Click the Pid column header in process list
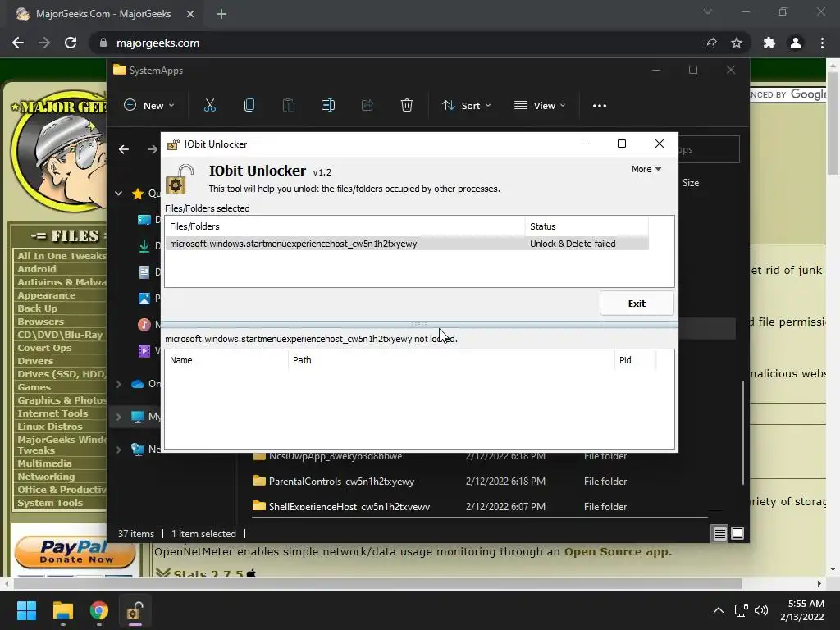This screenshot has height=630, width=840. [x=635, y=360]
